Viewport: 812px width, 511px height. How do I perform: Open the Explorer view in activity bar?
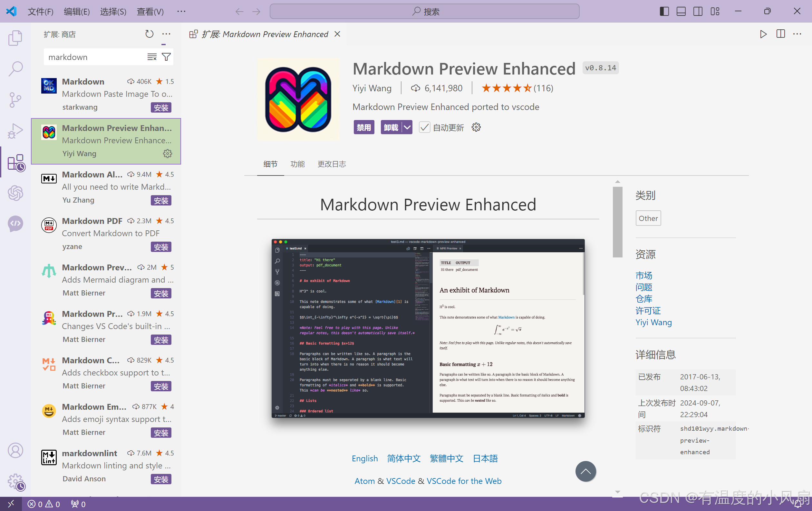15,38
